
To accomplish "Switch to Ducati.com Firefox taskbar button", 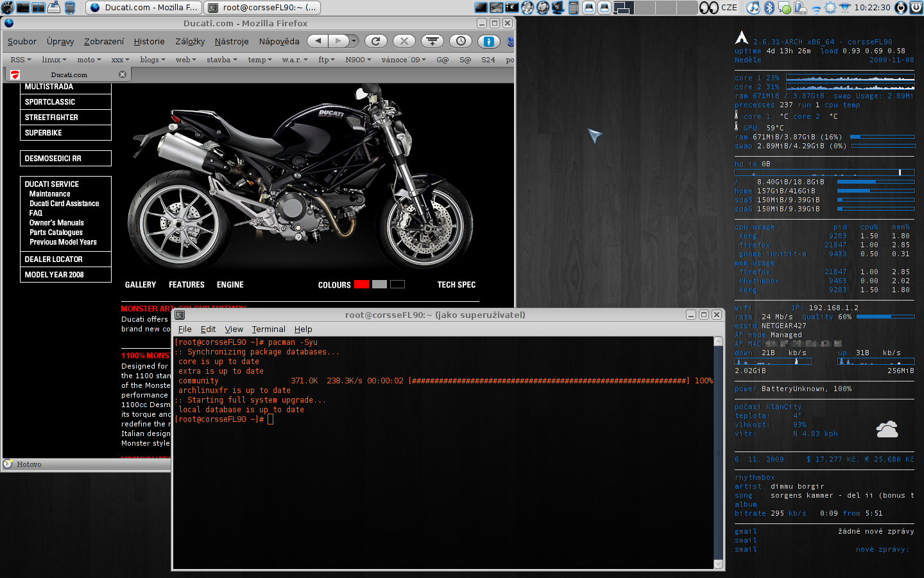I will 143,8.
